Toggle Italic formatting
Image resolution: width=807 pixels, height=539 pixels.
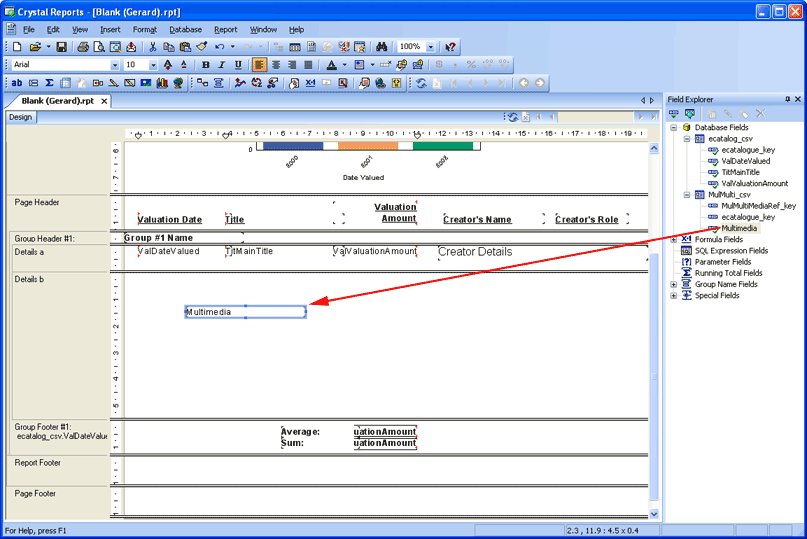tap(222, 65)
